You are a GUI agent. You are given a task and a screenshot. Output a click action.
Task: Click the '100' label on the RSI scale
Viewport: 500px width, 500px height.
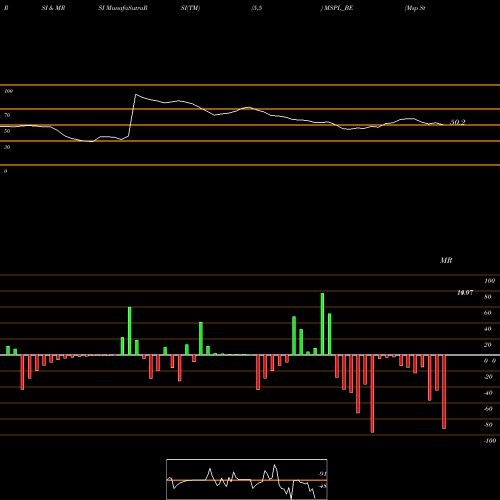coord(8,91)
